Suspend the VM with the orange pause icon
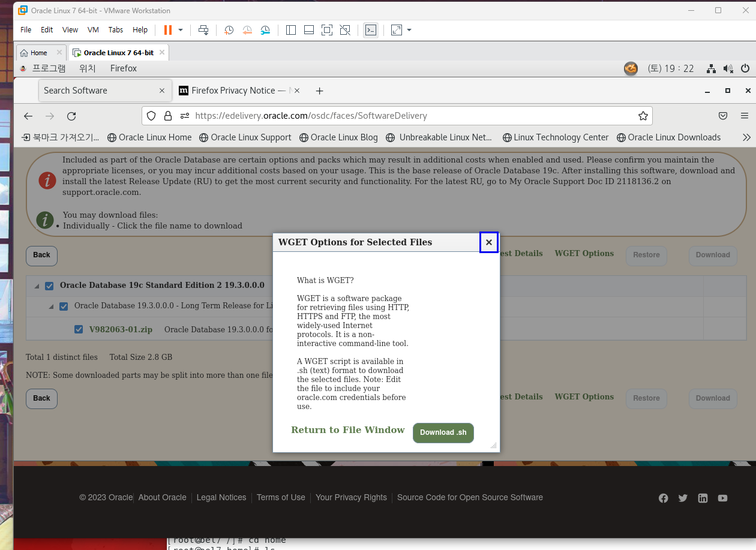 coord(168,30)
